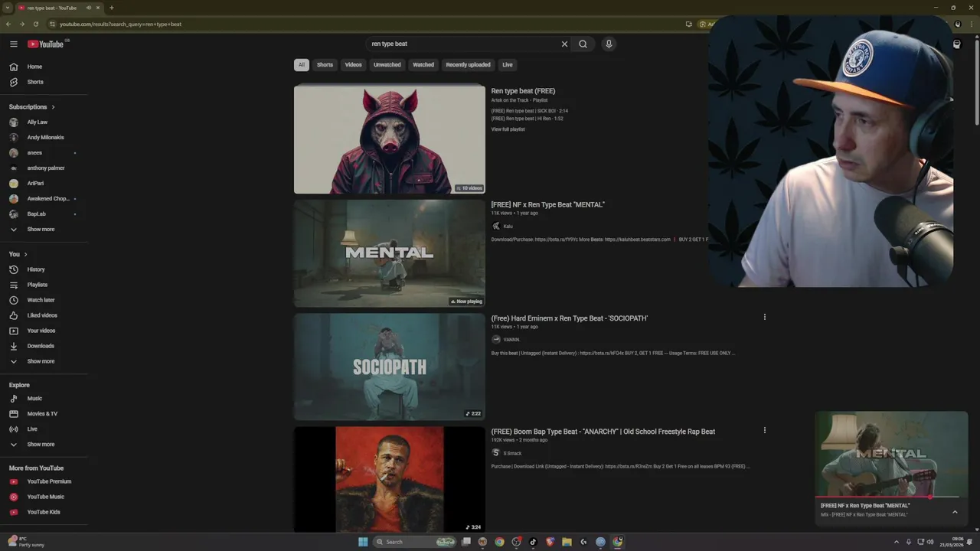Select the Unwatched filter chip
Viewport: 980px width, 551px height.
coord(387,65)
